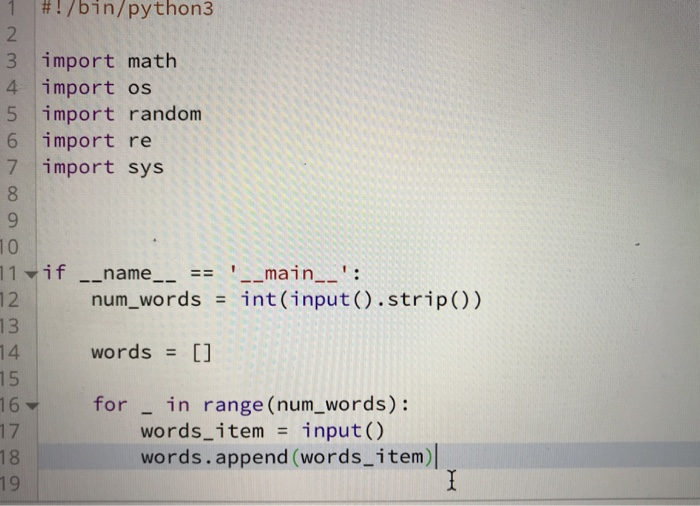Screen dimensions: 700x506
Task: Click line number 9 in the gutter
Action: coord(12,220)
